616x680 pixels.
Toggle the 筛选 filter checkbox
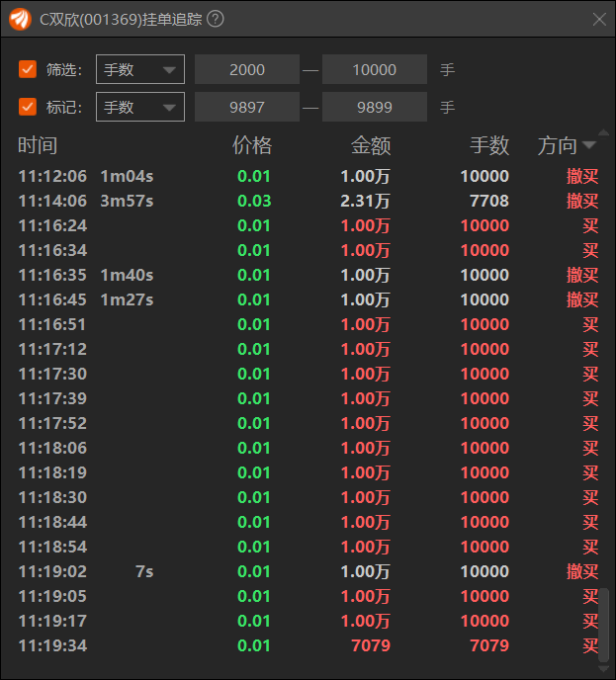pos(28,69)
